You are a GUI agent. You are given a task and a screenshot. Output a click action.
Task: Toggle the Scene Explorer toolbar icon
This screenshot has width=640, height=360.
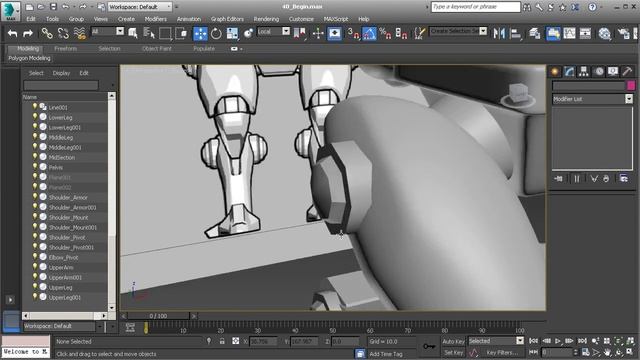553,33
